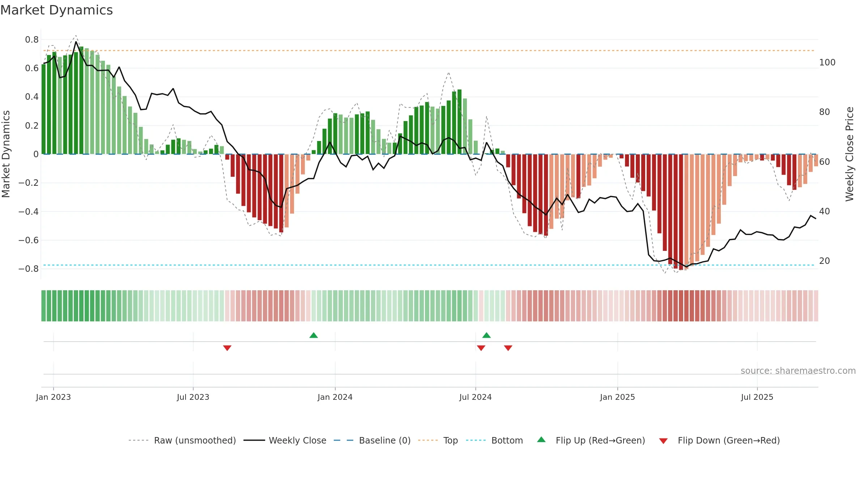Click the Jan 2023 axis label
This screenshot has width=868, height=488.
pos(54,397)
